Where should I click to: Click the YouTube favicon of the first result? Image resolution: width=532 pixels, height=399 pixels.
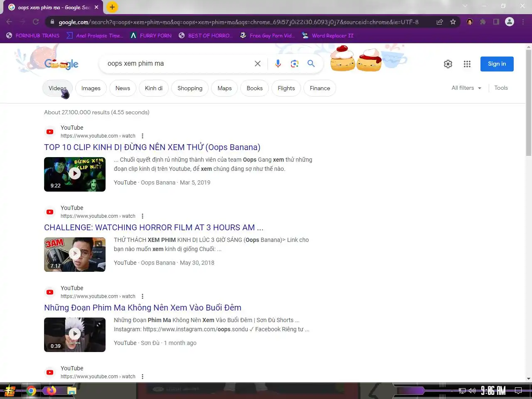click(50, 132)
